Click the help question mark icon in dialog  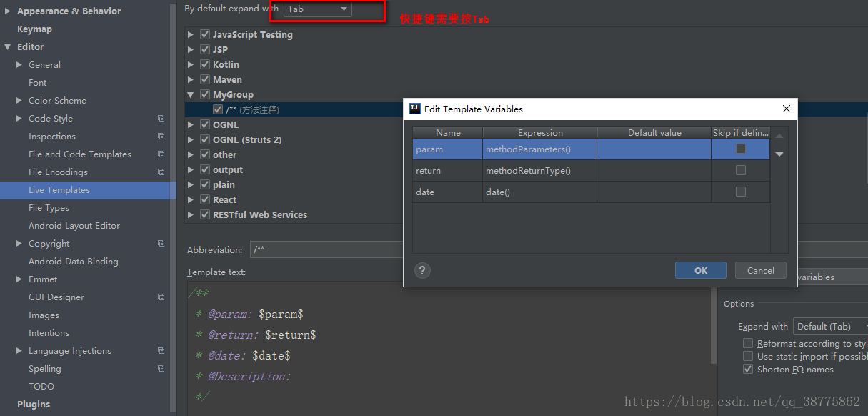tap(422, 270)
